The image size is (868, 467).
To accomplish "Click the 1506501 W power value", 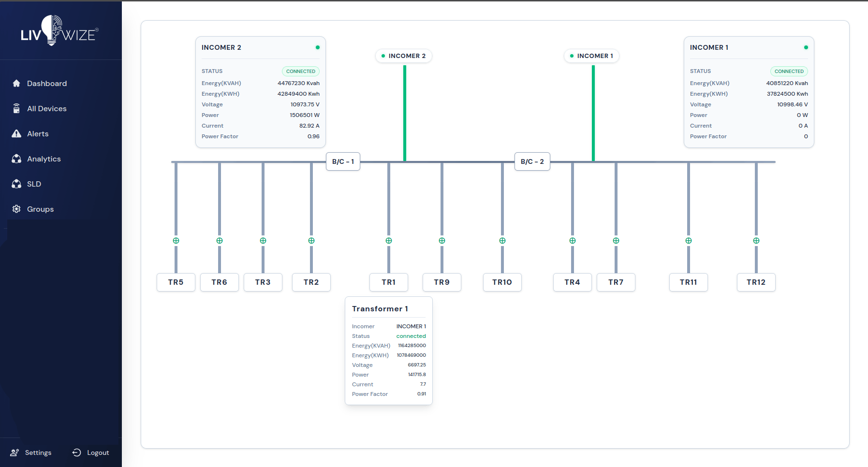I will (x=305, y=115).
